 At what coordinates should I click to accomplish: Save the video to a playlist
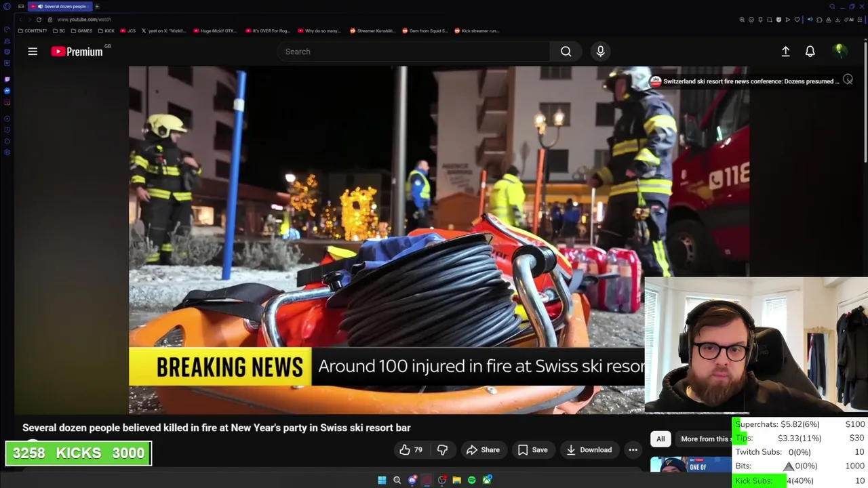pos(532,450)
